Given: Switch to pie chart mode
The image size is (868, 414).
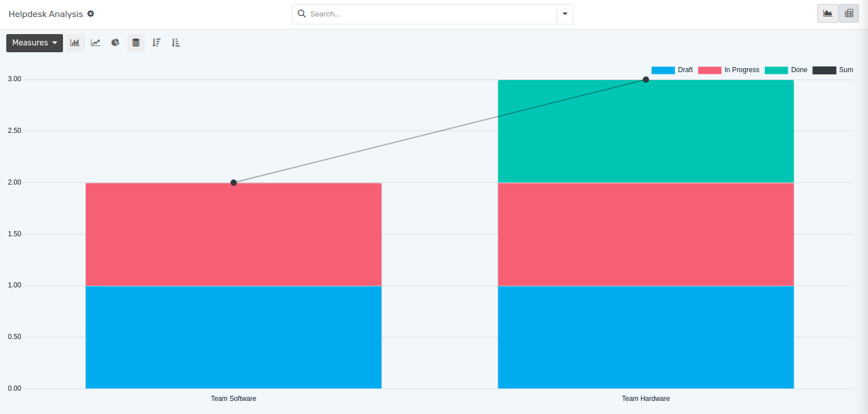Looking at the screenshot, I should point(115,43).
